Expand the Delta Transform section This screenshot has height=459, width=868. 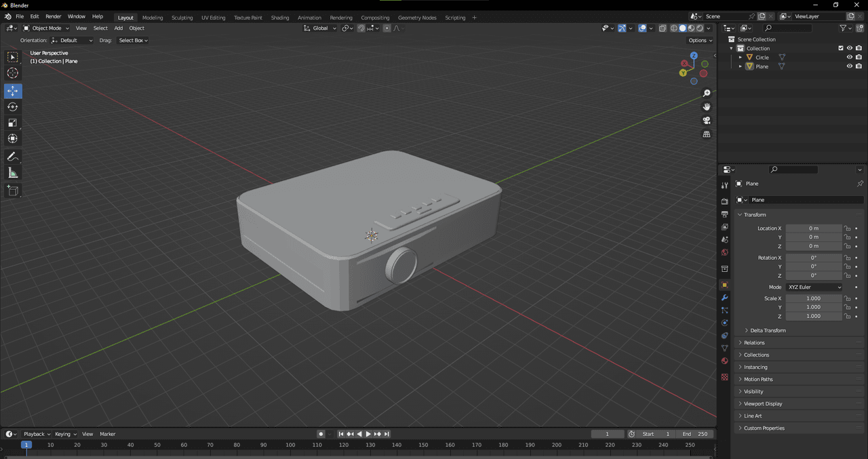(x=767, y=330)
